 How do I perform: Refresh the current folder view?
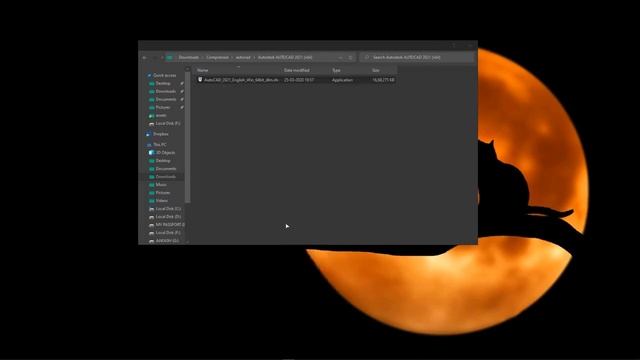351,58
